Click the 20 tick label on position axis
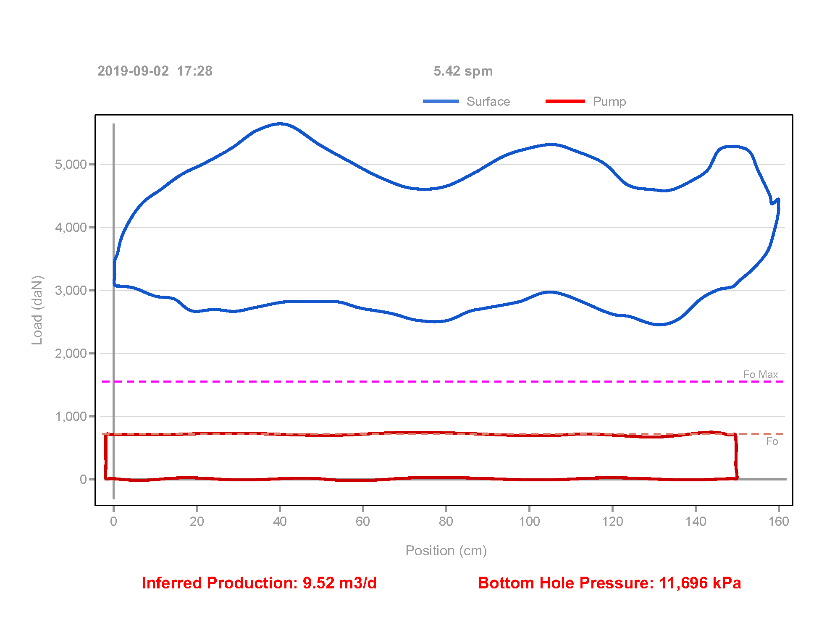 point(197,522)
